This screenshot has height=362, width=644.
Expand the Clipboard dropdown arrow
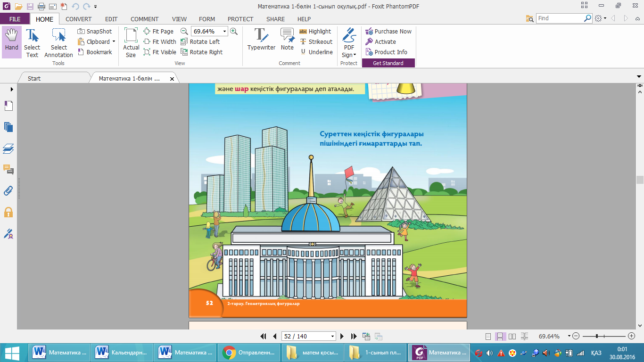(114, 42)
